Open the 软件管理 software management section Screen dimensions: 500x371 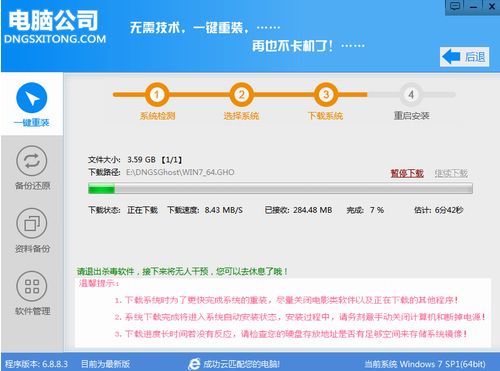[32, 294]
